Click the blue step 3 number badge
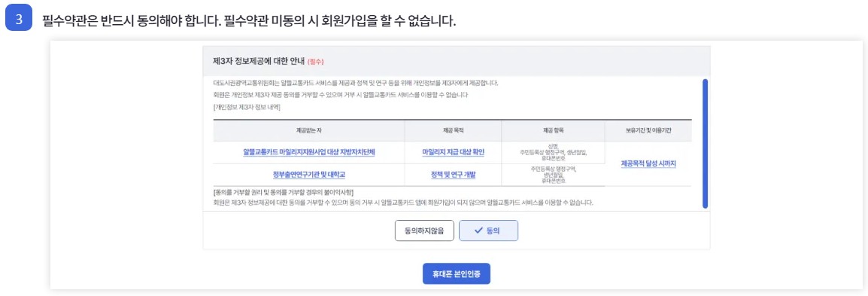 pyautogui.click(x=19, y=20)
